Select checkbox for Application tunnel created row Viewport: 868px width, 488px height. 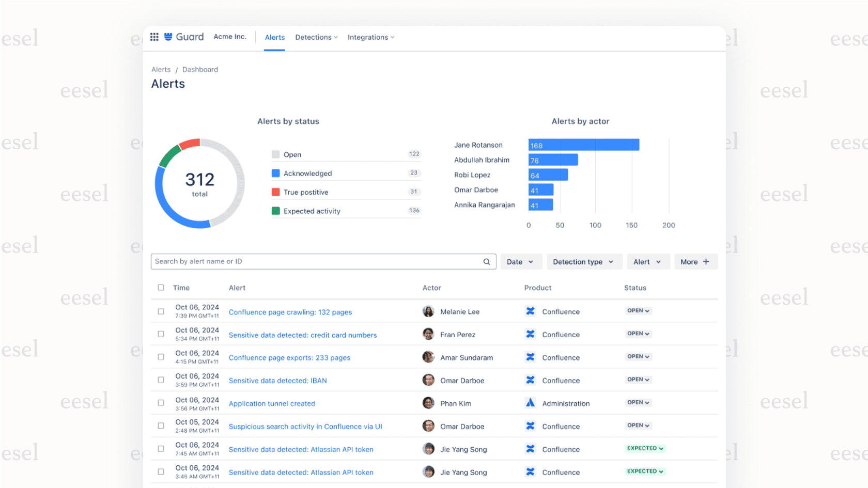click(161, 403)
